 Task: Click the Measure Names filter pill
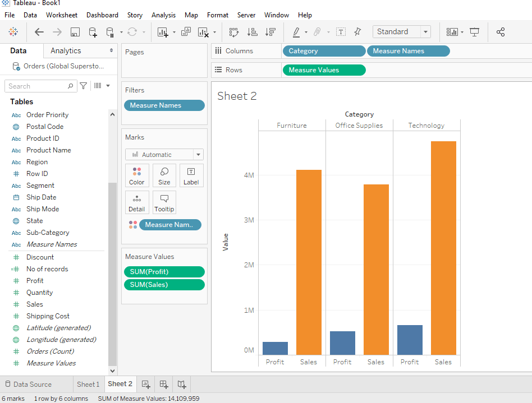[x=164, y=105]
